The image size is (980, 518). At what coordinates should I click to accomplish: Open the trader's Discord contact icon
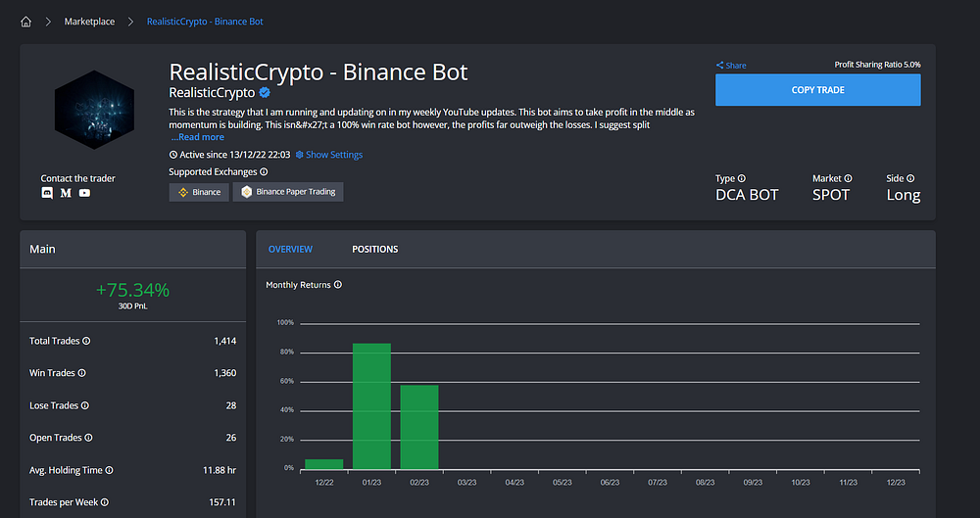(47, 193)
